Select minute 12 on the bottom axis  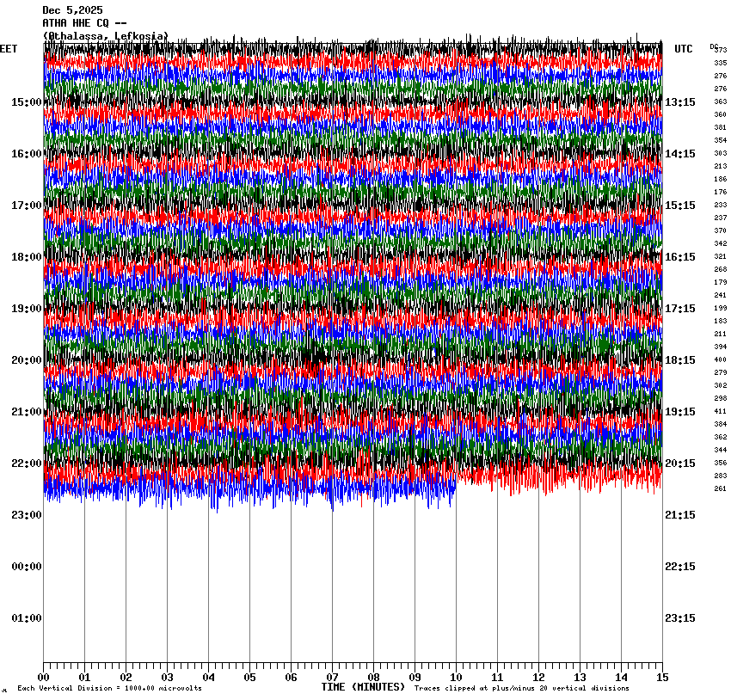tap(539, 678)
